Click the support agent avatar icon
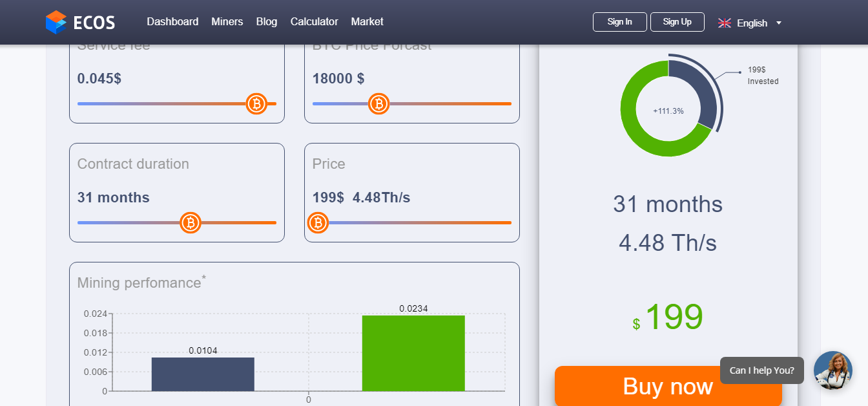Image resolution: width=868 pixels, height=406 pixels. [x=833, y=370]
